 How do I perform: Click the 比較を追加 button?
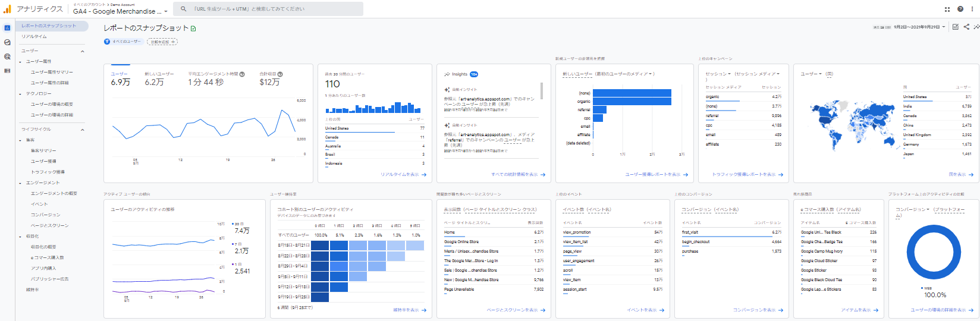coord(162,42)
